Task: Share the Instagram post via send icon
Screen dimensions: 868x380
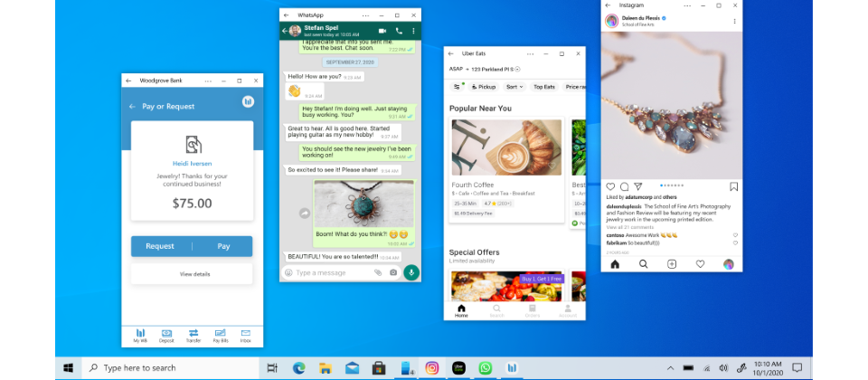Action: click(x=637, y=186)
